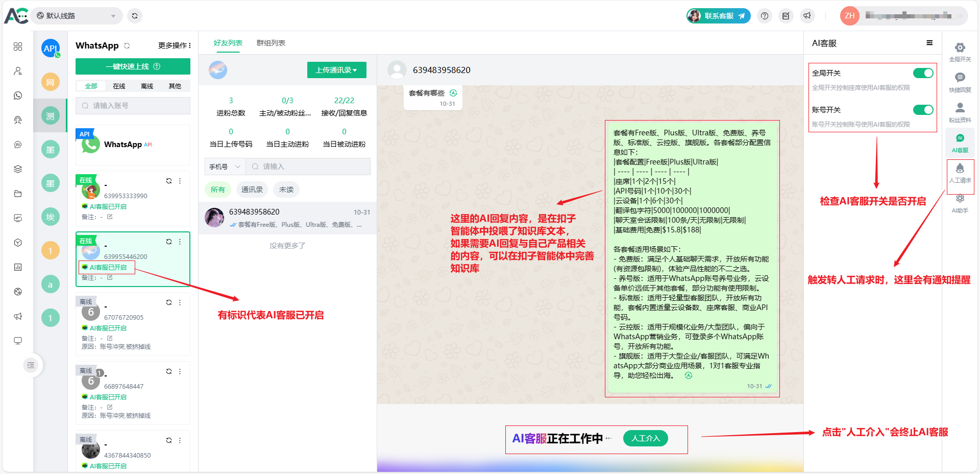Click the AI客服 panel hamburger menu icon

click(929, 43)
